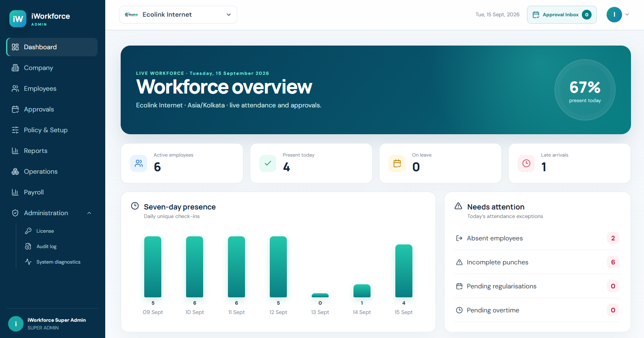Screen dimensions: 644x338
Task: Open the Approval Inbox button
Action: pyautogui.click(x=562, y=15)
